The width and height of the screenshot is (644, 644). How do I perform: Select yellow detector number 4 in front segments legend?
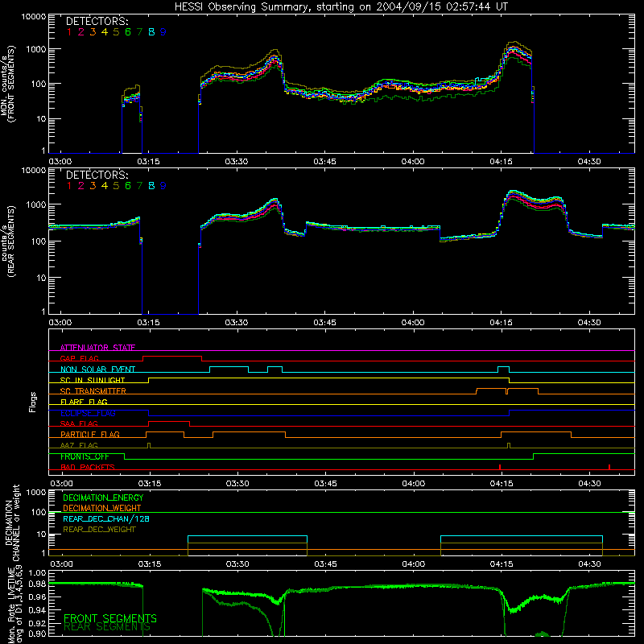pos(105,32)
